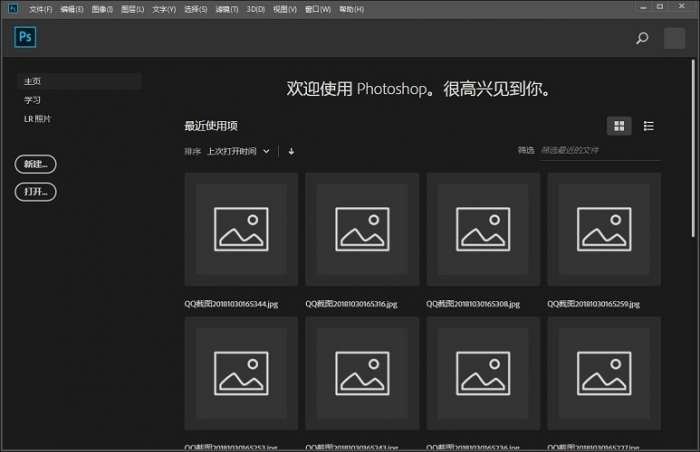Viewport: 700px width, 452px height.
Task: Reverse sort order with the down arrow
Action: coord(291,151)
